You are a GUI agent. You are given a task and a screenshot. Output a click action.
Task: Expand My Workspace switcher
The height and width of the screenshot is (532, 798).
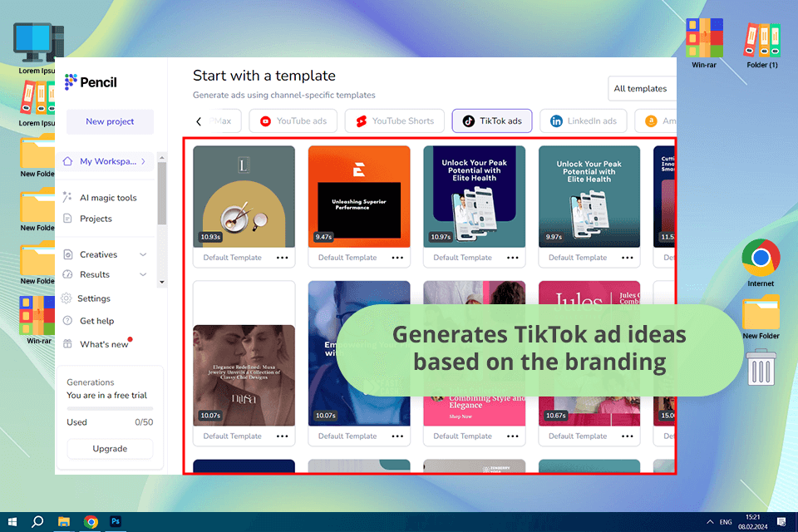coord(105,161)
